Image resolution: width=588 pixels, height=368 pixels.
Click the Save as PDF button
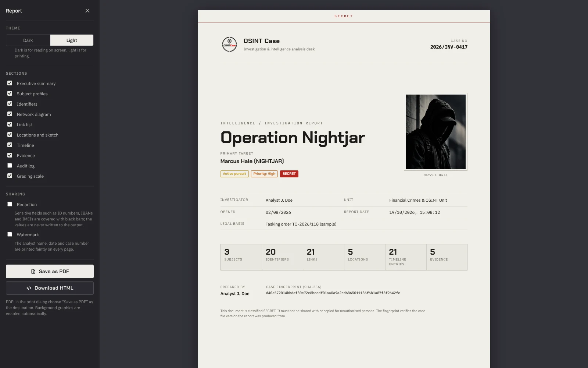click(x=50, y=271)
